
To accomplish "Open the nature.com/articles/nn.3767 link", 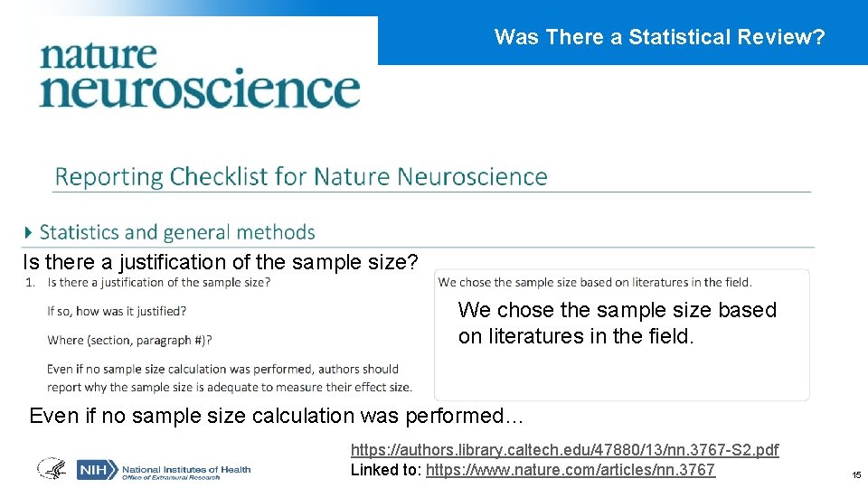I will click(x=571, y=470).
